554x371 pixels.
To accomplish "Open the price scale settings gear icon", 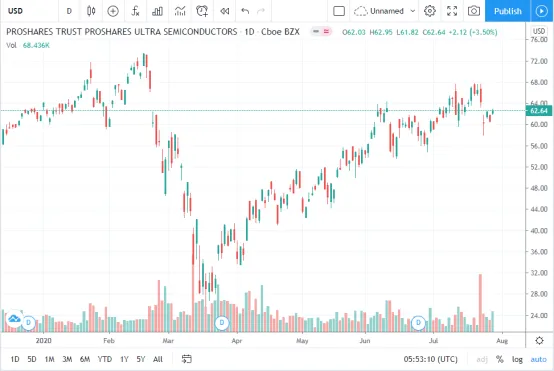I will click(x=539, y=341).
